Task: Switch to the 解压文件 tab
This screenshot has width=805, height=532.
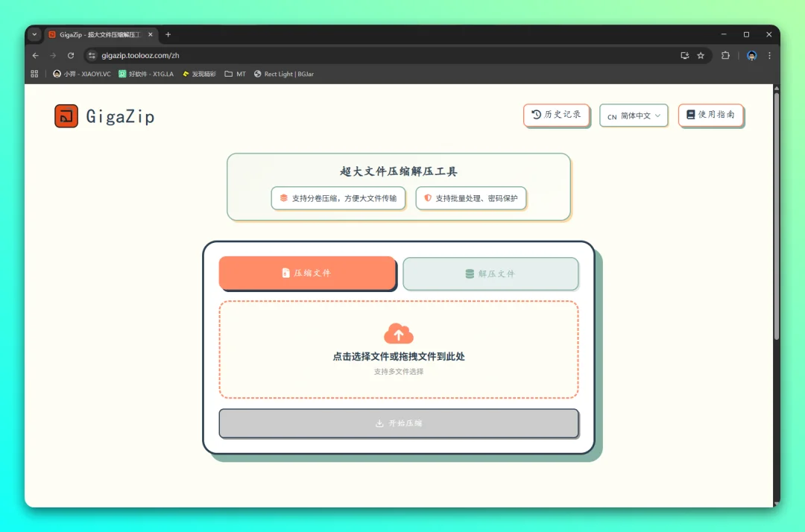Action: pyautogui.click(x=490, y=273)
